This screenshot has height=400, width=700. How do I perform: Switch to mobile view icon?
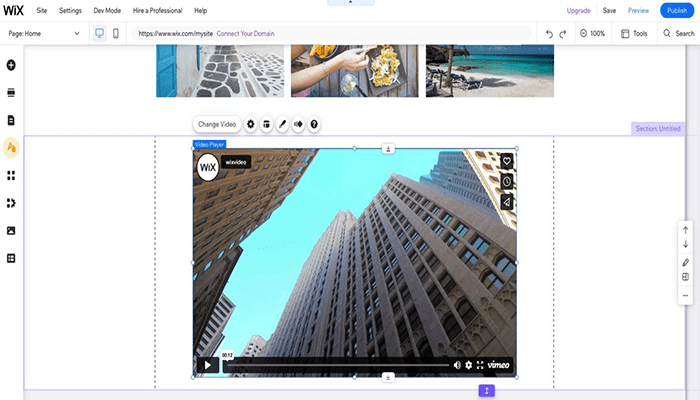click(116, 33)
